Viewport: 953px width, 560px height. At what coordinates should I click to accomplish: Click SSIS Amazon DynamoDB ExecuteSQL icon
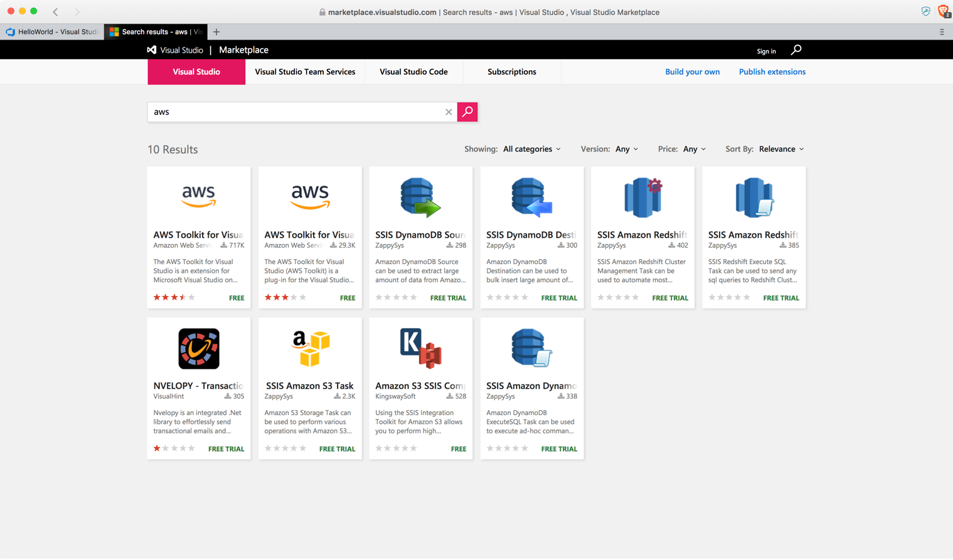[x=532, y=349]
